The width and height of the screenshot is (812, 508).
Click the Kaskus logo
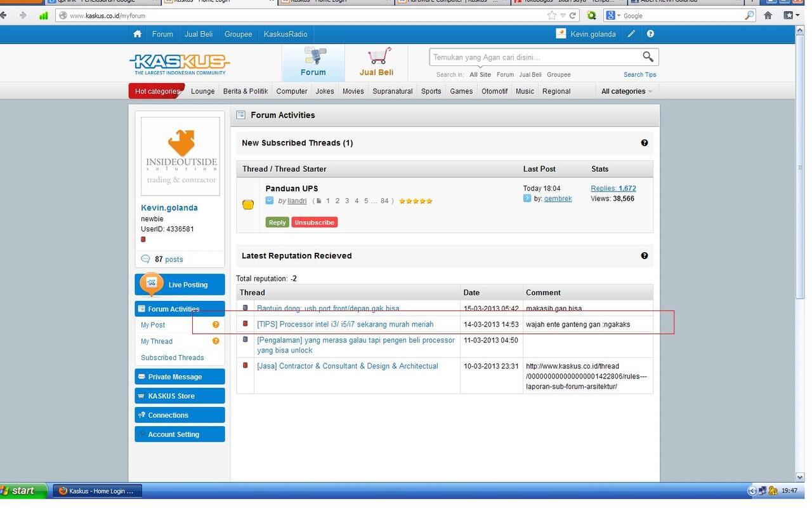point(180,64)
